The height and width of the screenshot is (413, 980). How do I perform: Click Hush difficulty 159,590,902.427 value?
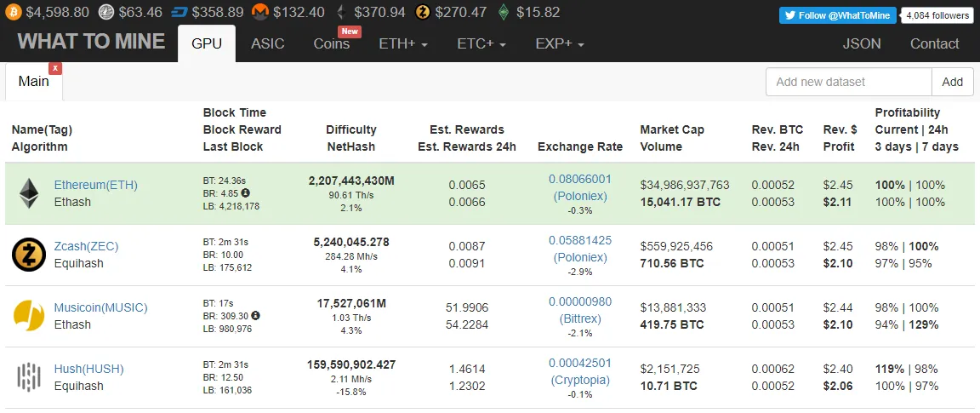click(x=351, y=364)
